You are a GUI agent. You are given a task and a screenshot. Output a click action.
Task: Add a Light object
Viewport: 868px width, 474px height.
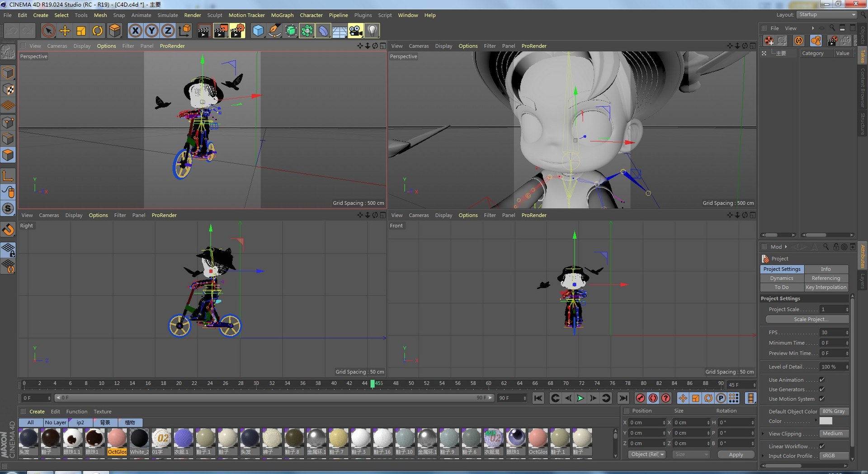pos(372,31)
